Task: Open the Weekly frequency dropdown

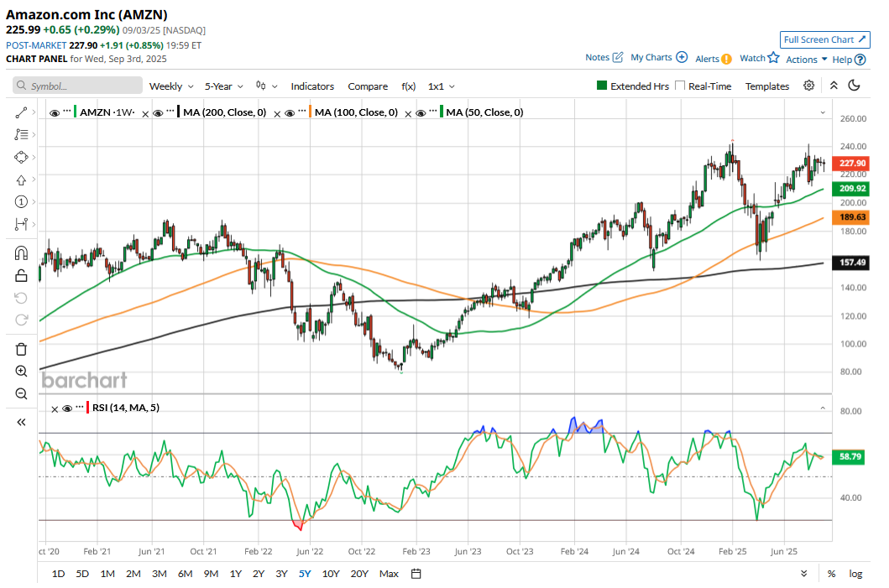Action: point(171,86)
